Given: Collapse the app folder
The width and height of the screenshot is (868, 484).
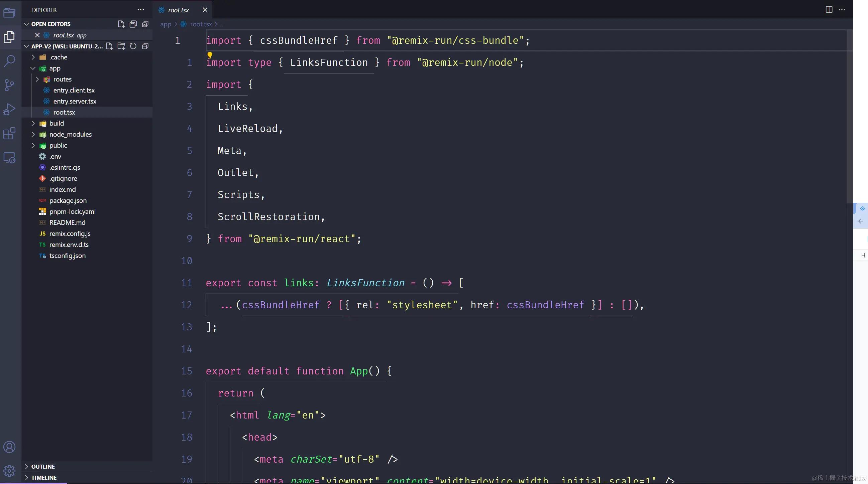Looking at the screenshot, I should pyautogui.click(x=33, y=68).
